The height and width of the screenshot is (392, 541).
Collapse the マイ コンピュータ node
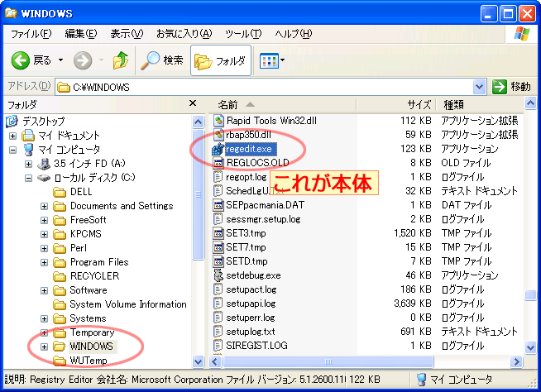[12, 150]
